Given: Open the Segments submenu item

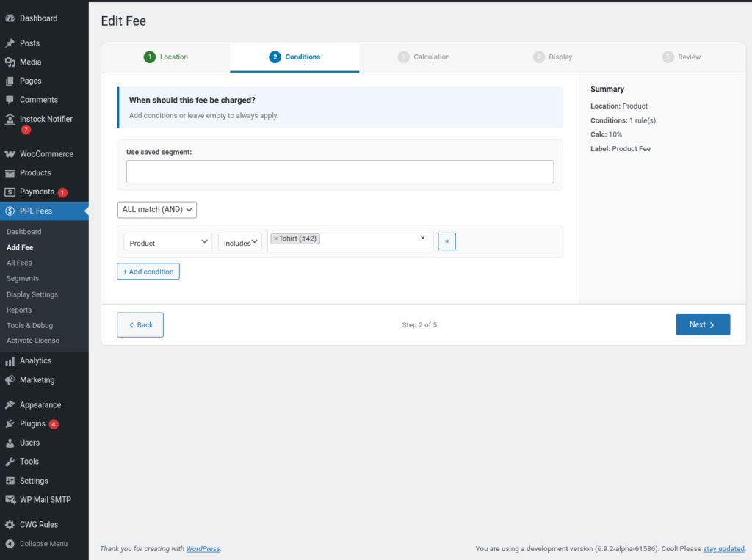Looking at the screenshot, I should click(x=23, y=279).
